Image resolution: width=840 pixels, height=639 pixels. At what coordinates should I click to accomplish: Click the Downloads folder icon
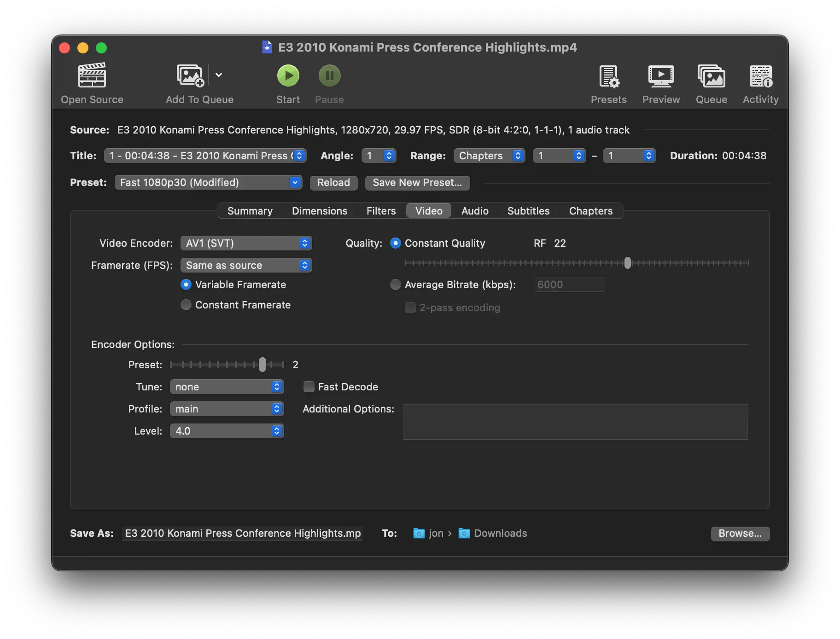tap(464, 533)
